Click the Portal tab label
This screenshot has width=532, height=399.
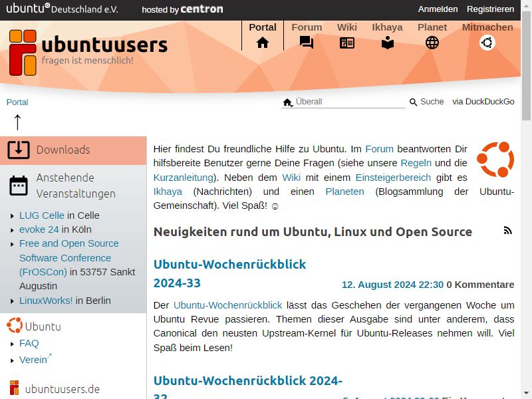(x=263, y=27)
